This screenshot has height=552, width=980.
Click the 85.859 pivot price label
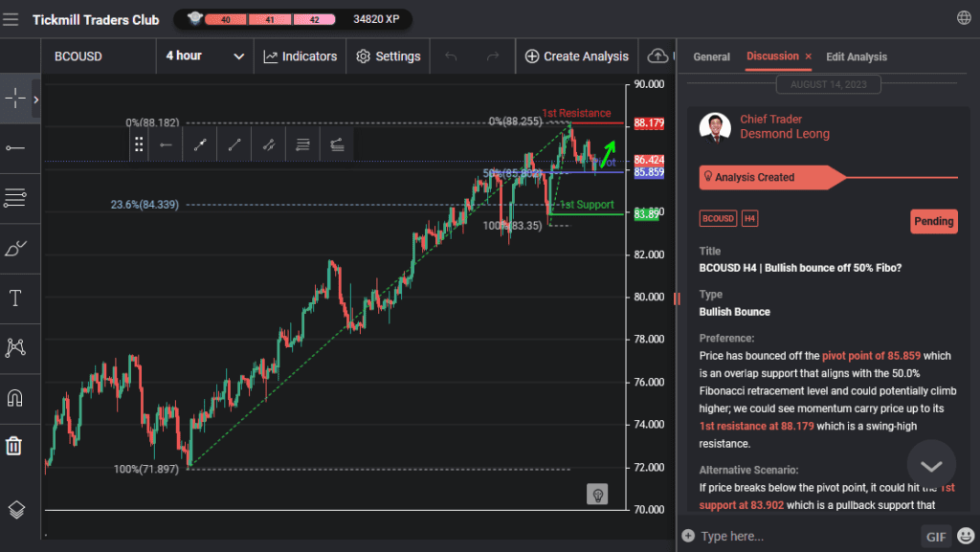pos(649,172)
